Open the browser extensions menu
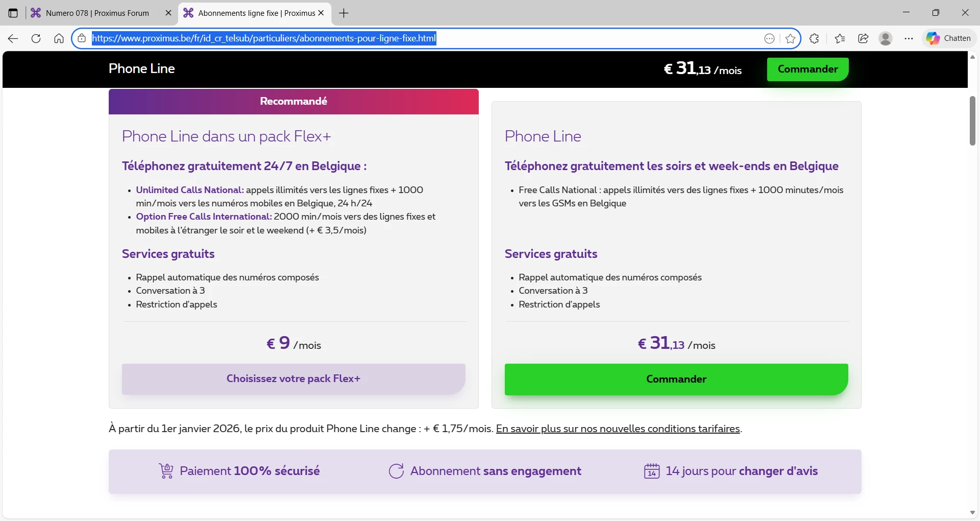Image resolution: width=980 pixels, height=521 pixels. pos(814,38)
